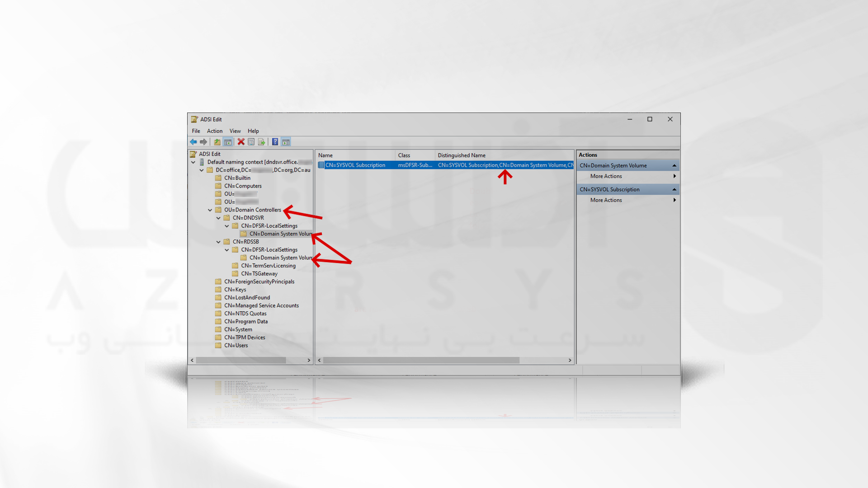The width and height of the screenshot is (868, 488).
Task: Open the File menu
Action: [x=196, y=131]
